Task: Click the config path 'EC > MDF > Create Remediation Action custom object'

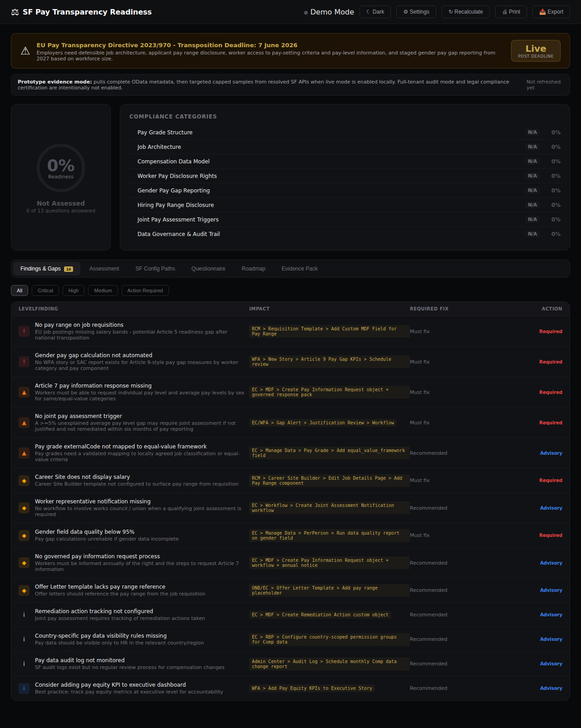Action: click(x=320, y=615)
